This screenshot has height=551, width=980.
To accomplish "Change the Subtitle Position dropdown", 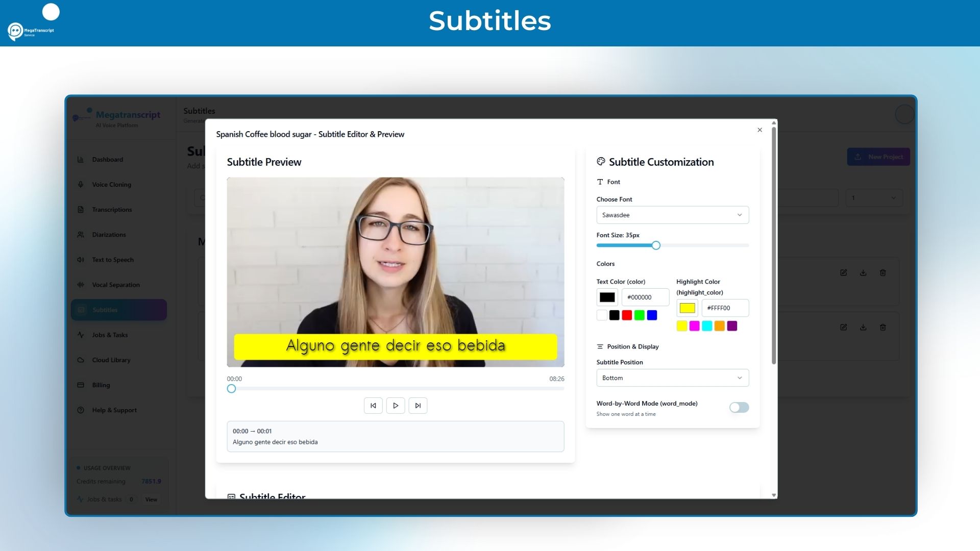I will (672, 378).
